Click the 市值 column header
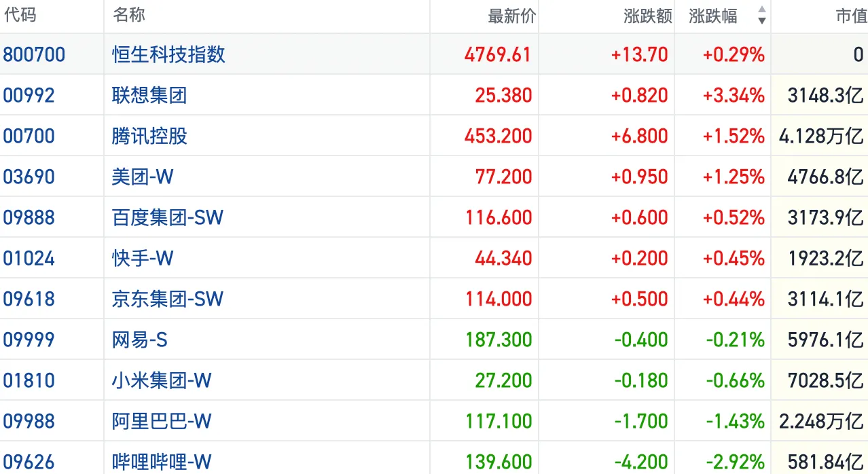 pos(851,16)
